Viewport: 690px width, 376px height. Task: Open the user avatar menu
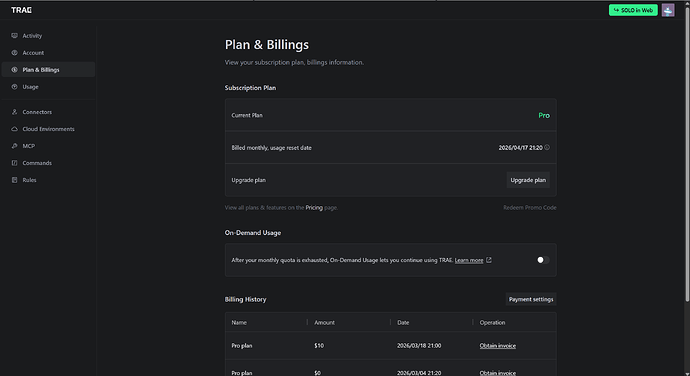(x=668, y=10)
